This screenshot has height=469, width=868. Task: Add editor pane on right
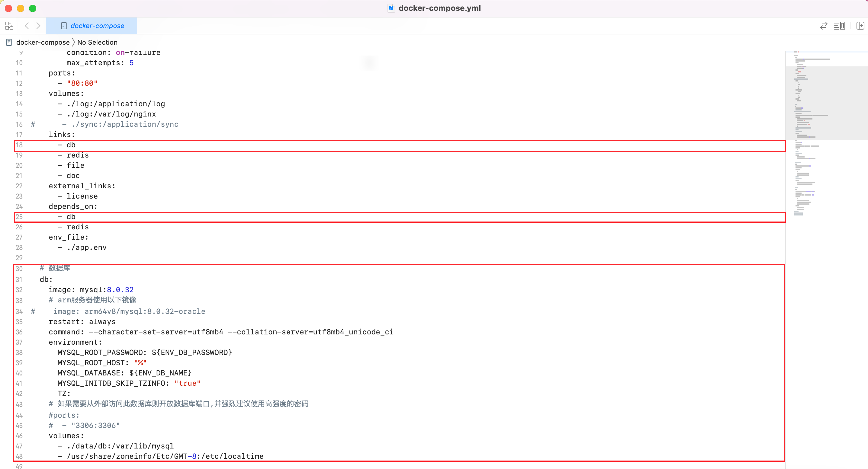click(x=860, y=26)
